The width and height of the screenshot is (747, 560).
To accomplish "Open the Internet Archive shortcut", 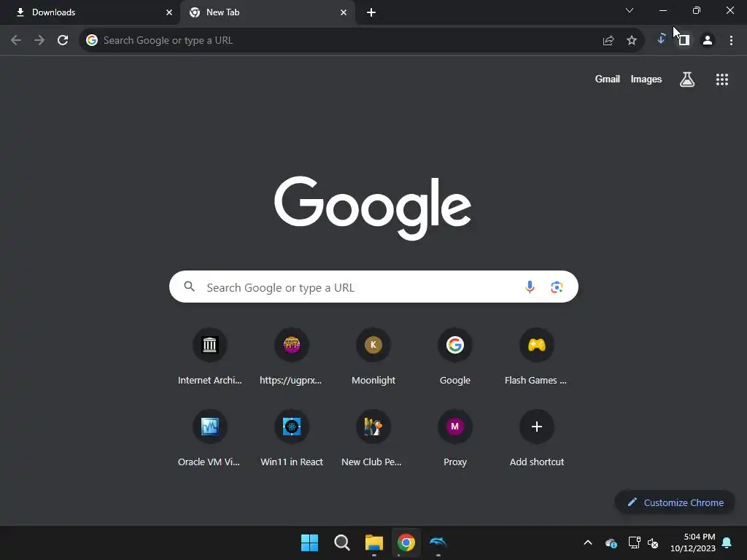I will 209,356.
